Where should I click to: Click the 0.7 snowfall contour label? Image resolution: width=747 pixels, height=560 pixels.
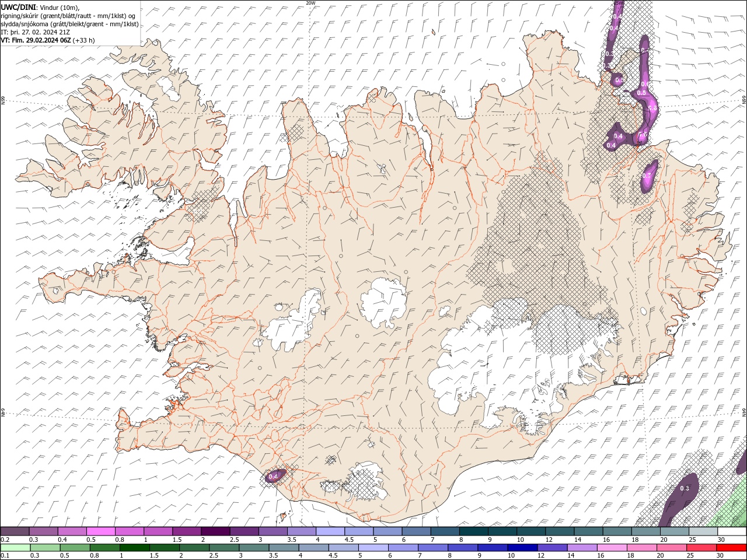coord(646,176)
